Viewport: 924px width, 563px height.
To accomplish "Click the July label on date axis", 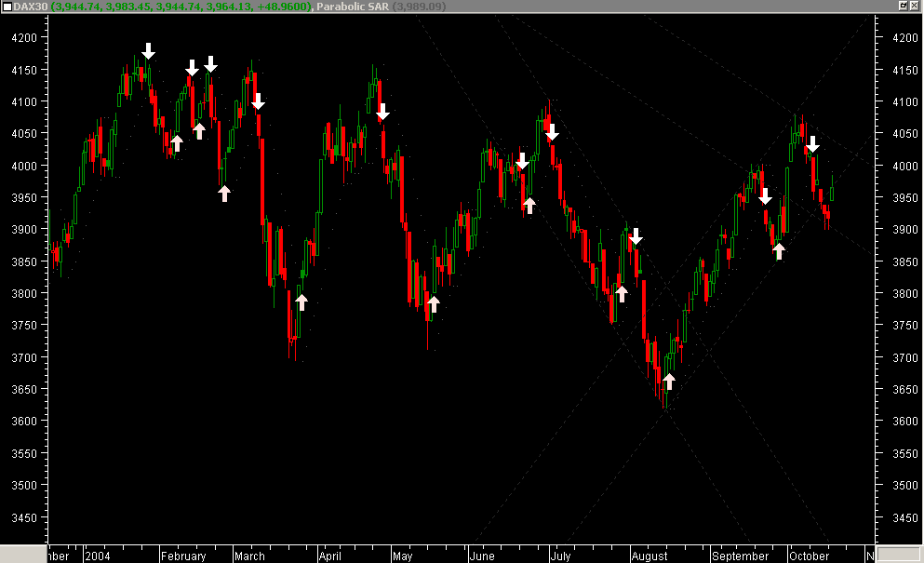I will pos(560,556).
